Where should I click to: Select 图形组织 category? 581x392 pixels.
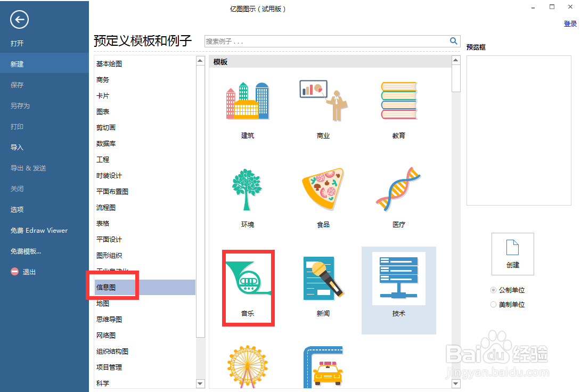(x=109, y=255)
